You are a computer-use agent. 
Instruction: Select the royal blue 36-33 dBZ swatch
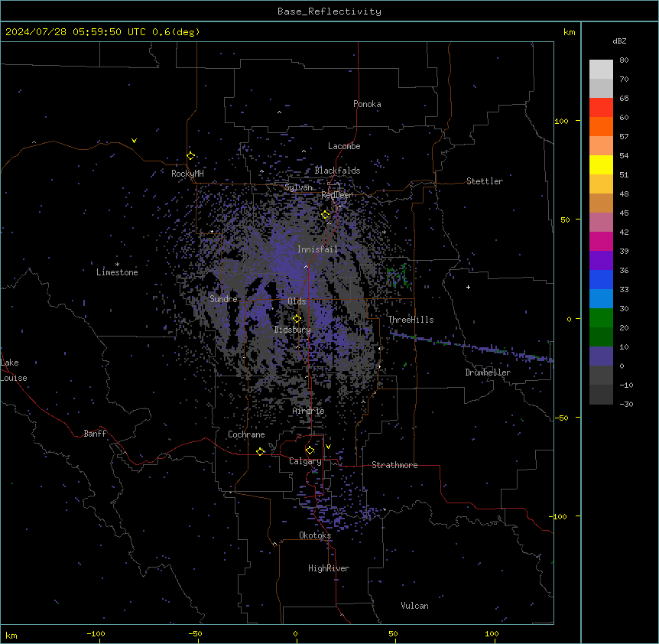coord(601,279)
